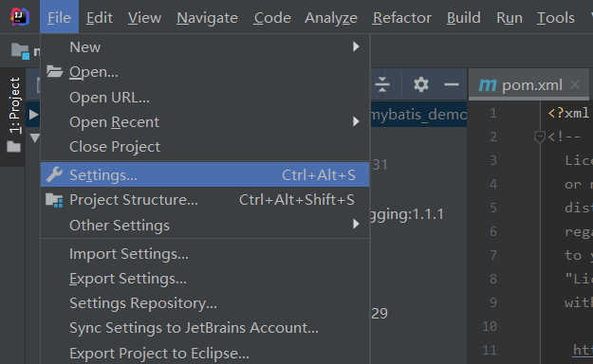Open the Edit menu
Viewport: 593px width, 364px height.
(x=100, y=17)
